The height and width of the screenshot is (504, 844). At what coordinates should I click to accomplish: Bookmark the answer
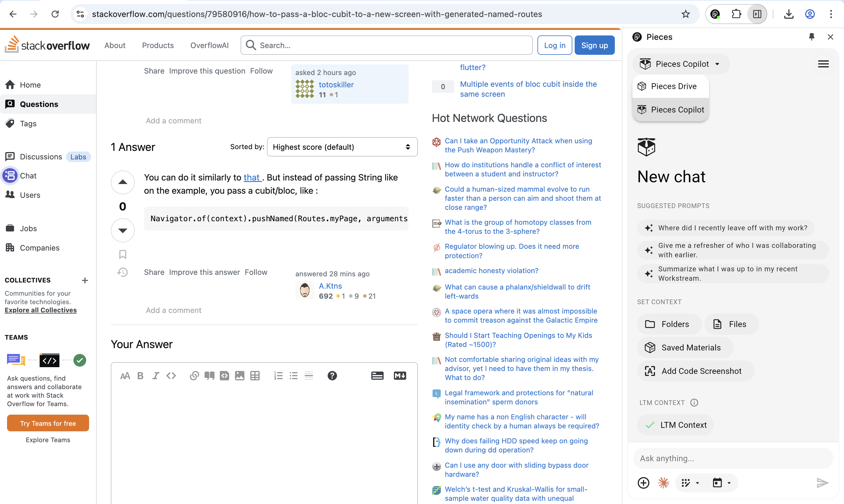[122, 254]
